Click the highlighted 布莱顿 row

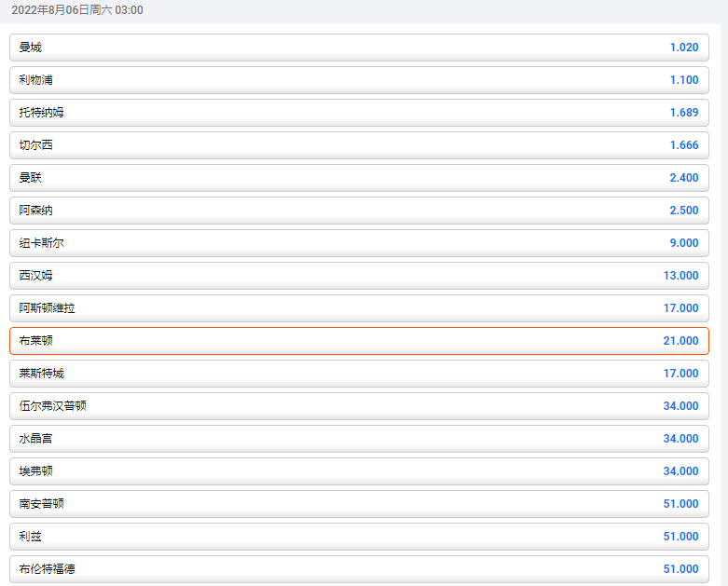[359, 341]
